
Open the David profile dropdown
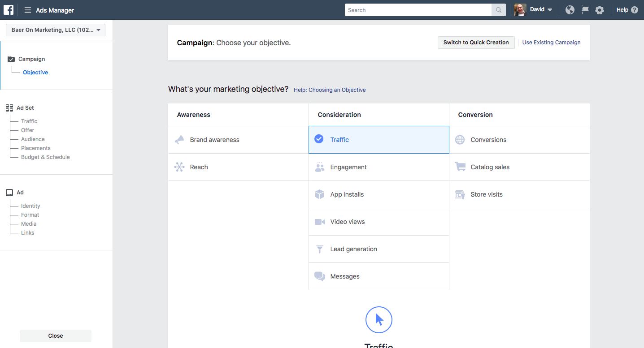coord(541,10)
